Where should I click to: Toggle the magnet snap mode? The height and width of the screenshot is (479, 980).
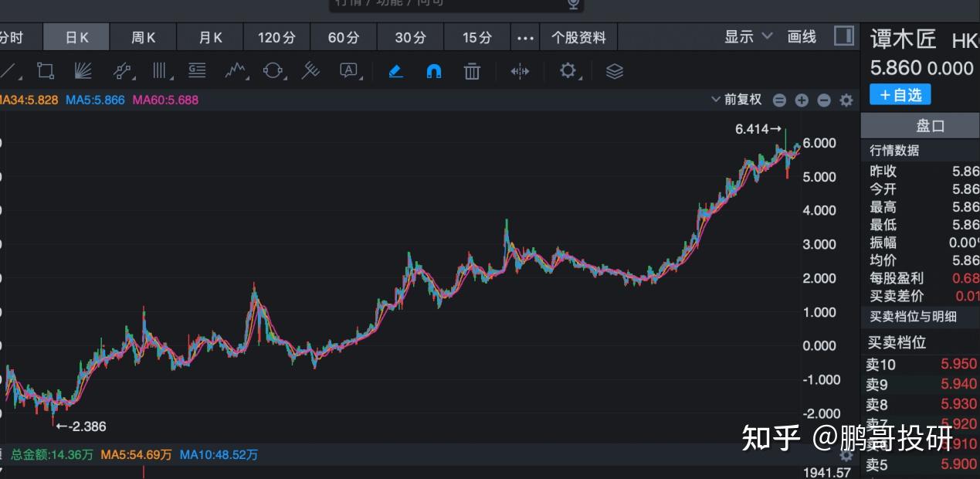point(433,70)
